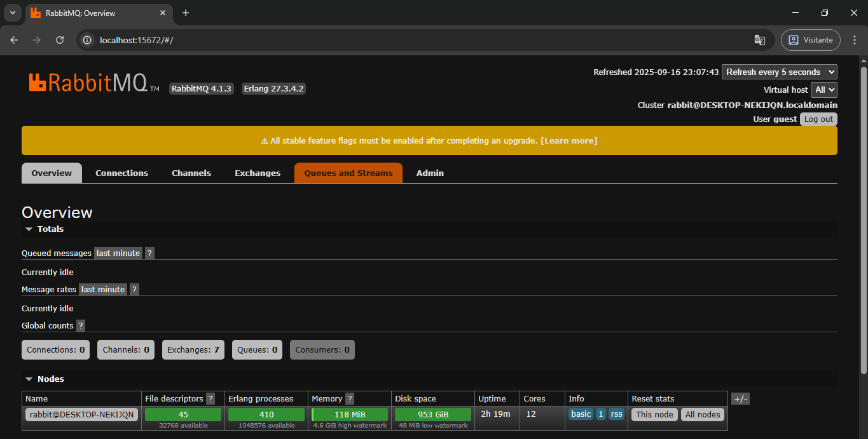
Task: Switch to the Channels tab
Action: click(191, 173)
